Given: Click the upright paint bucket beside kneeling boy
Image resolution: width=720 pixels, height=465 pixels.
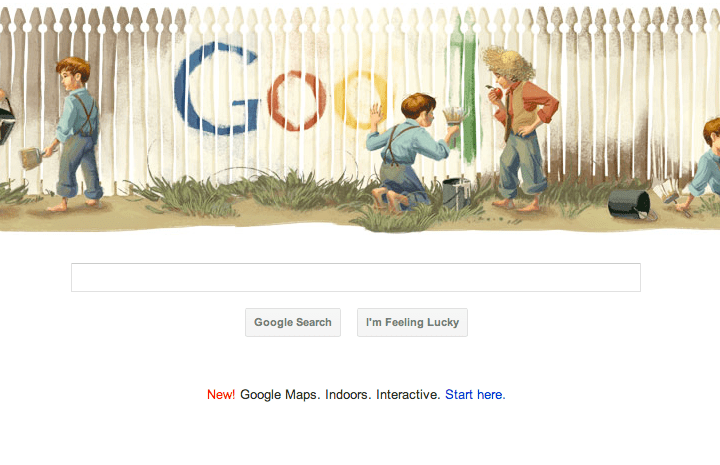Looking at the screenshot, I should coord(456,194).
